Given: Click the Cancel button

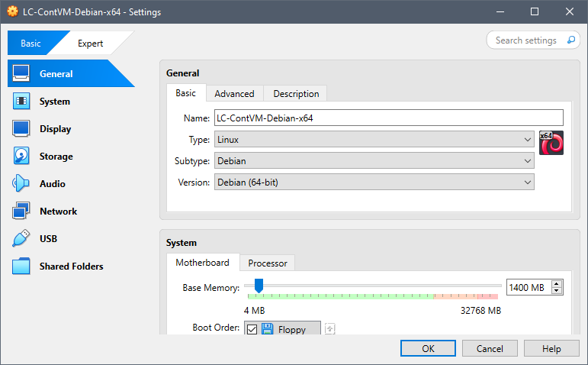Looking at the screenshot, I should click(x=490, y=348).
